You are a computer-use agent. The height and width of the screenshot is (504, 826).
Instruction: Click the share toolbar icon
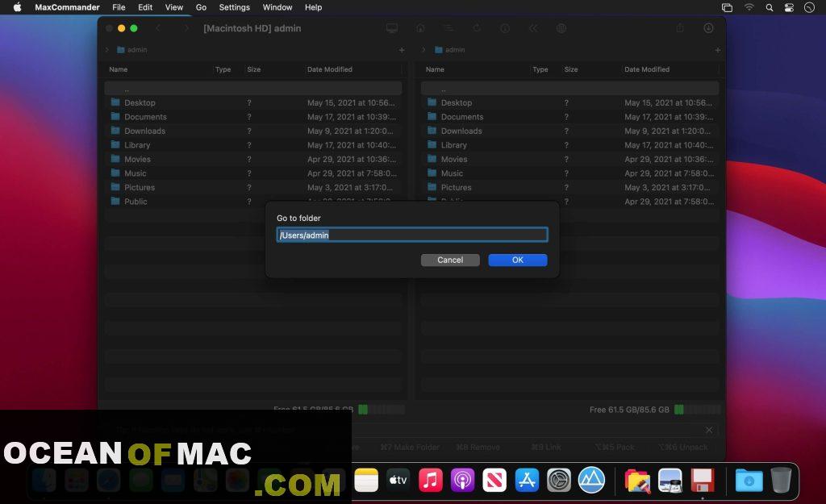pyautogui.click(x=680, y=28)
